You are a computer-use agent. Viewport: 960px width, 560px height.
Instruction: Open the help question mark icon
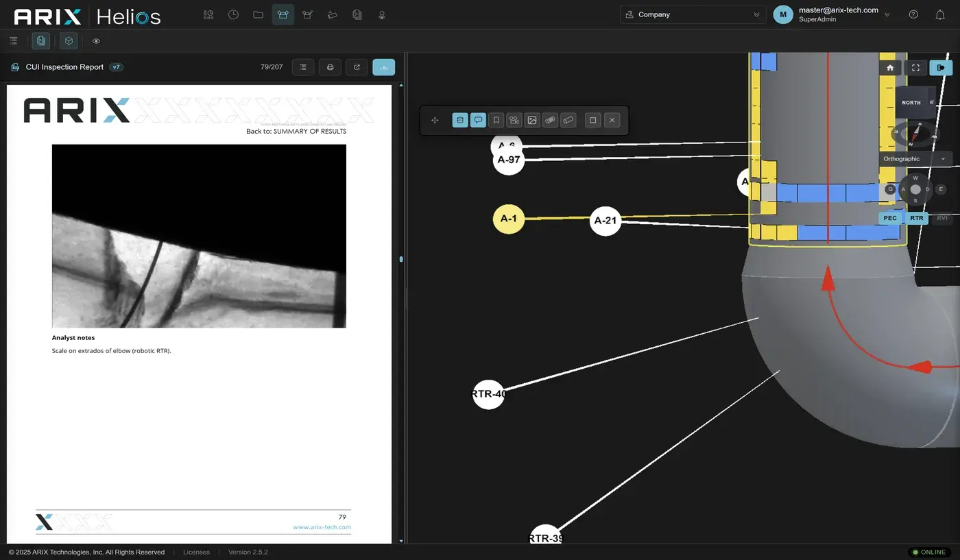[913, 14]
